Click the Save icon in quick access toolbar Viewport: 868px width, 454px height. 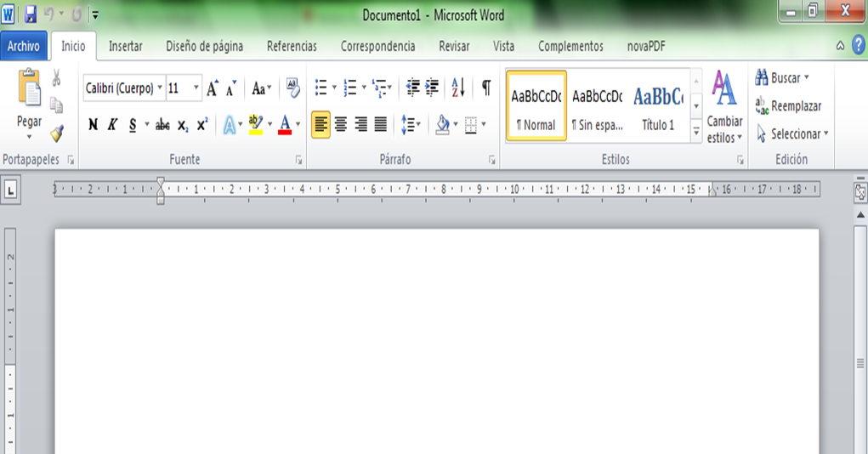pos(31,14)
